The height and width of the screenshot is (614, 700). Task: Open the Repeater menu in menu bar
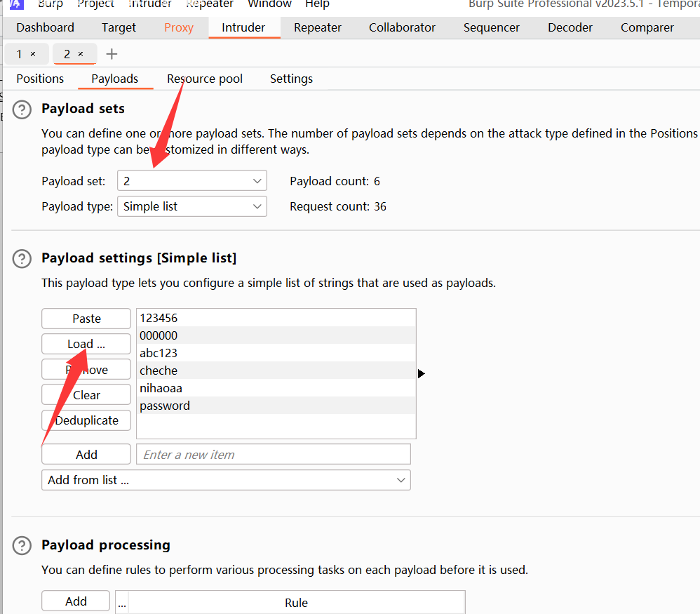click(210, 4)
